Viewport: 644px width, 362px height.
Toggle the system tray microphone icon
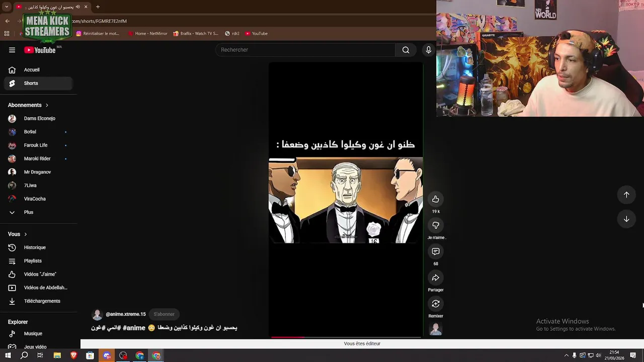pos(574,355)
